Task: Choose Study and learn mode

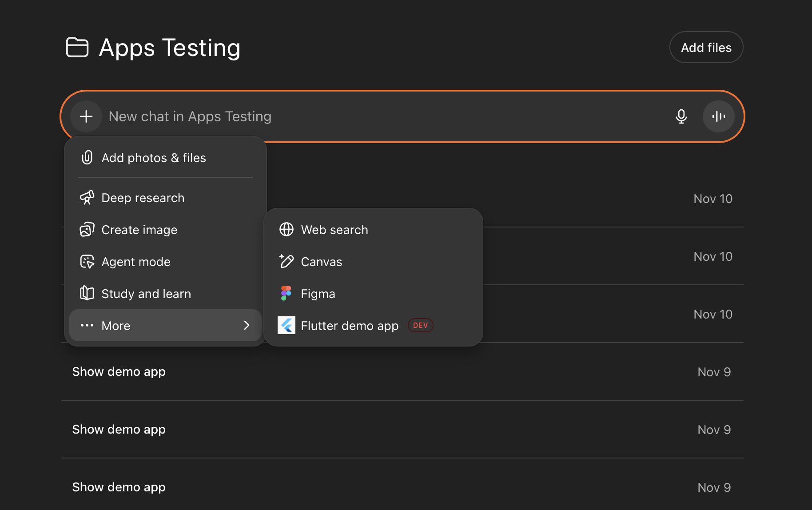Action: 147,294
